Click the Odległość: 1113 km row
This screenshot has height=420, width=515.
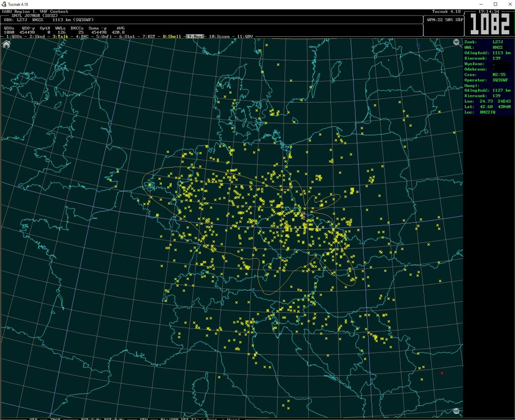(487, 53)
